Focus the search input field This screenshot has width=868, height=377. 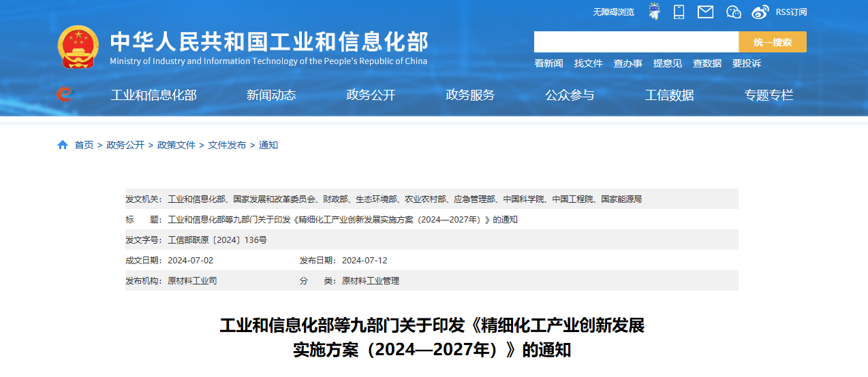(636, 42)
